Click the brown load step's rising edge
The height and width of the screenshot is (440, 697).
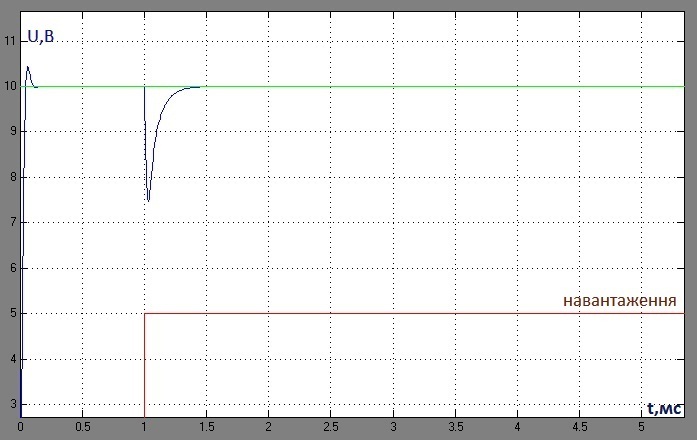(x=144, y=364)
